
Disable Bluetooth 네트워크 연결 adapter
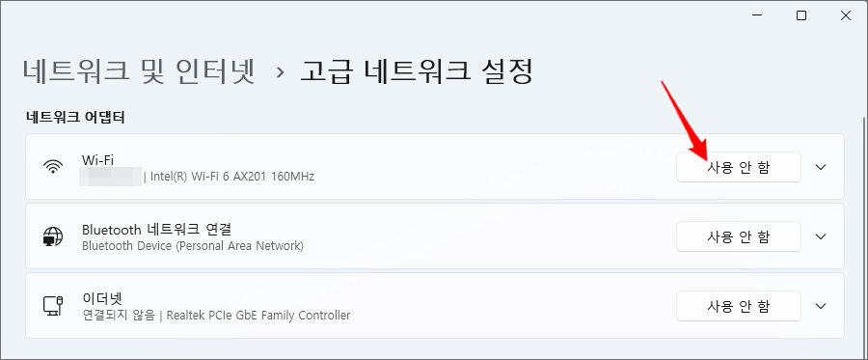point(739,236)
